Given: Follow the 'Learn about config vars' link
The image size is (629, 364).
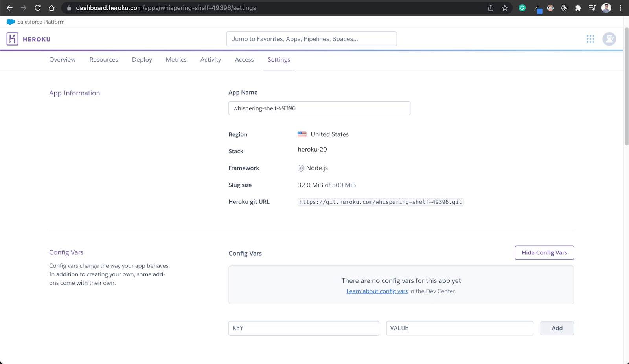Looking at the screenshot, I should point(377,291).
